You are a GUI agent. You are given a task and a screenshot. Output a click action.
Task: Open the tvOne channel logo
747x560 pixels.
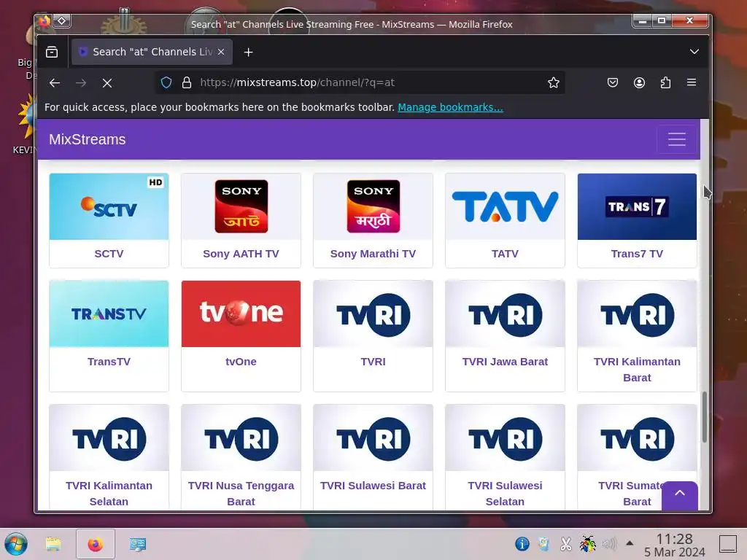point(241,314)
